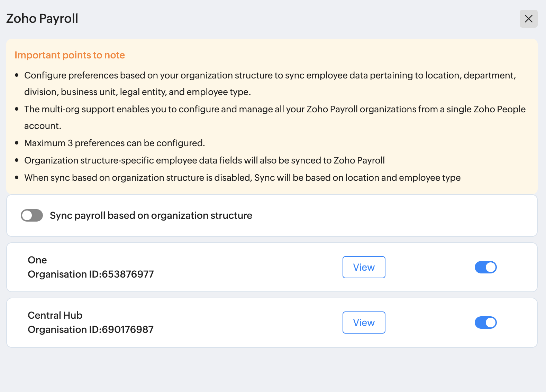Close the Zoho Payroll dialog
Viewport: 546px width, 392px height.
pos(528,19)
